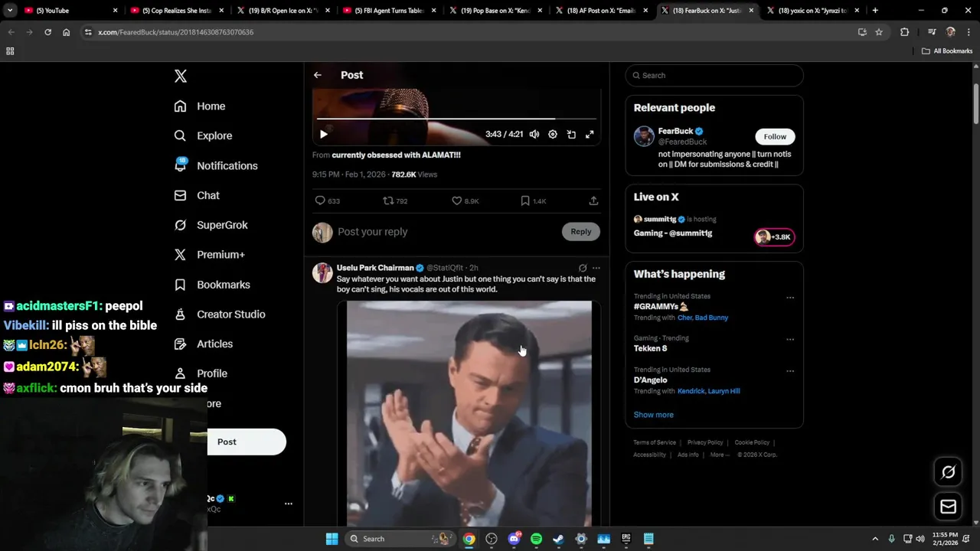Open Spotify from the taskbar

pyautogui.click(x=536, y=539)
